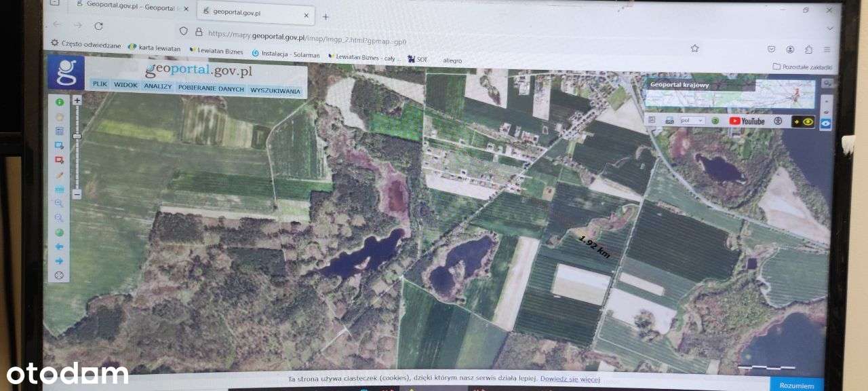
Task: Open Często odwiedzane bookmark folder
Action: click(x=86, y=44)
